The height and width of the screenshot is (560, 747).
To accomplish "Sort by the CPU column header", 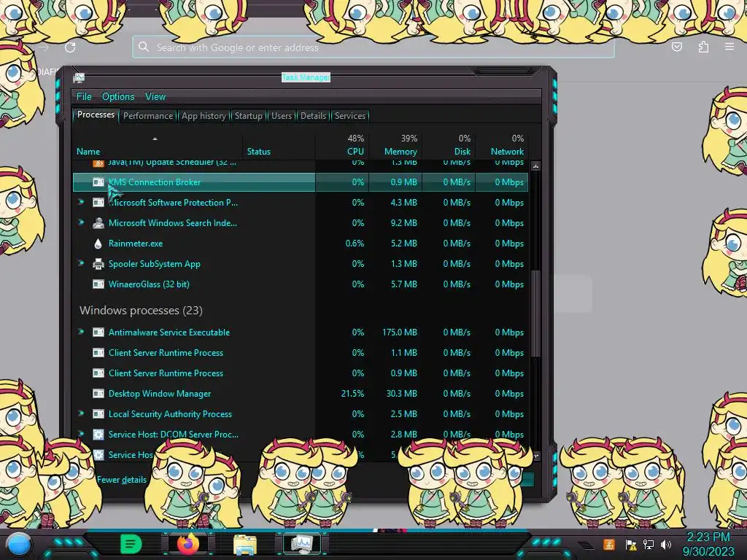I will (342, 146).
